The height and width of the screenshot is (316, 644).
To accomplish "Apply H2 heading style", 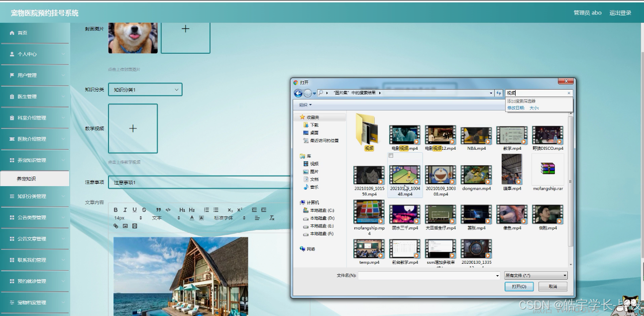I will [192, 210].
